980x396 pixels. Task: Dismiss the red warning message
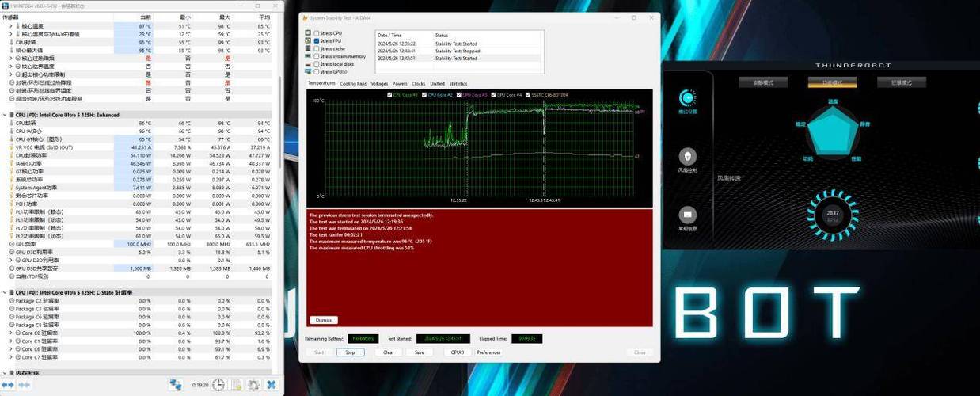323,320
